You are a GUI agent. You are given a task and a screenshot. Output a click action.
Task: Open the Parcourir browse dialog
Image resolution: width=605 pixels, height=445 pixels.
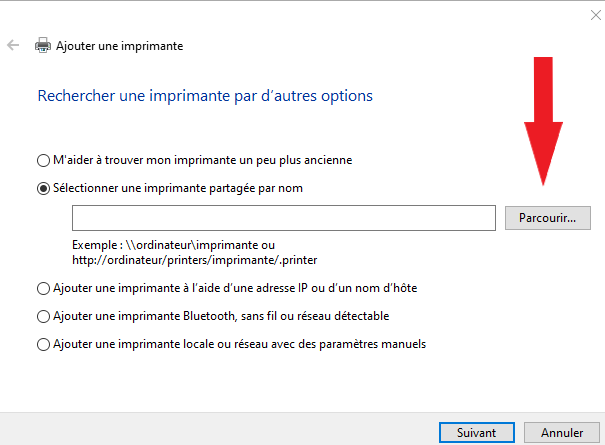[x=548, y=217]
